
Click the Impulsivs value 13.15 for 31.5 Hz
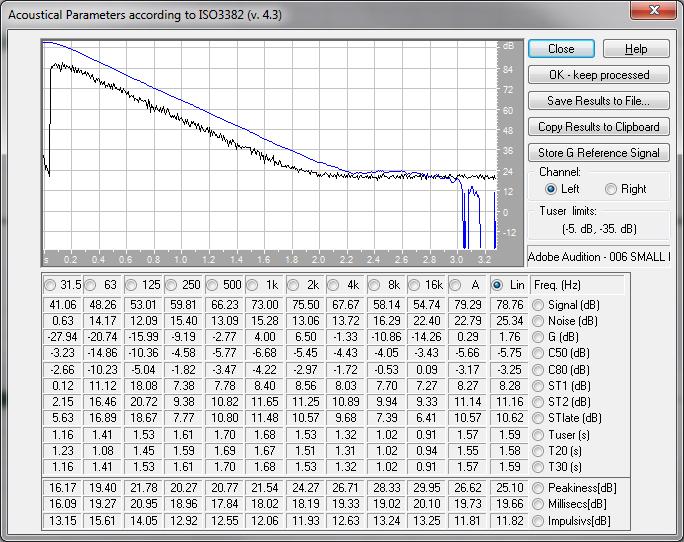(63, 521)
